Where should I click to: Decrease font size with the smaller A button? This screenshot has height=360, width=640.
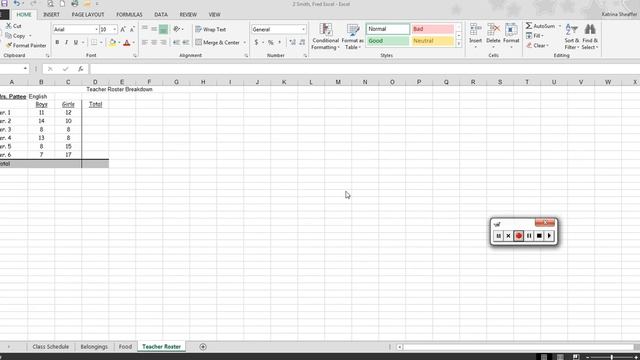(x=132, y=29)
